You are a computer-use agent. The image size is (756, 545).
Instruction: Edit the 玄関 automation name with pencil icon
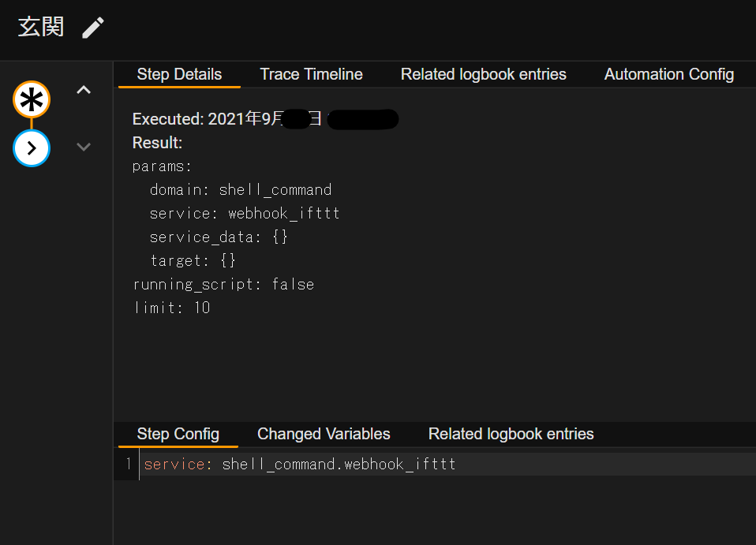[93, 28]
